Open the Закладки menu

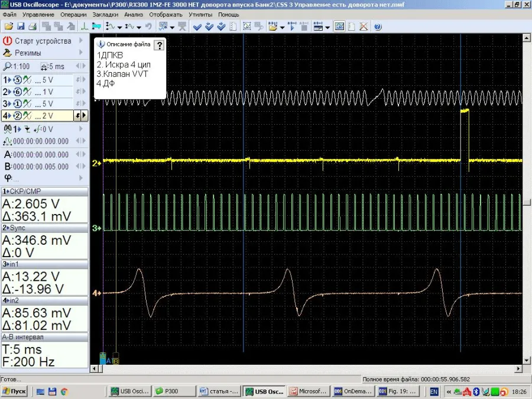(x=105, y=15)
